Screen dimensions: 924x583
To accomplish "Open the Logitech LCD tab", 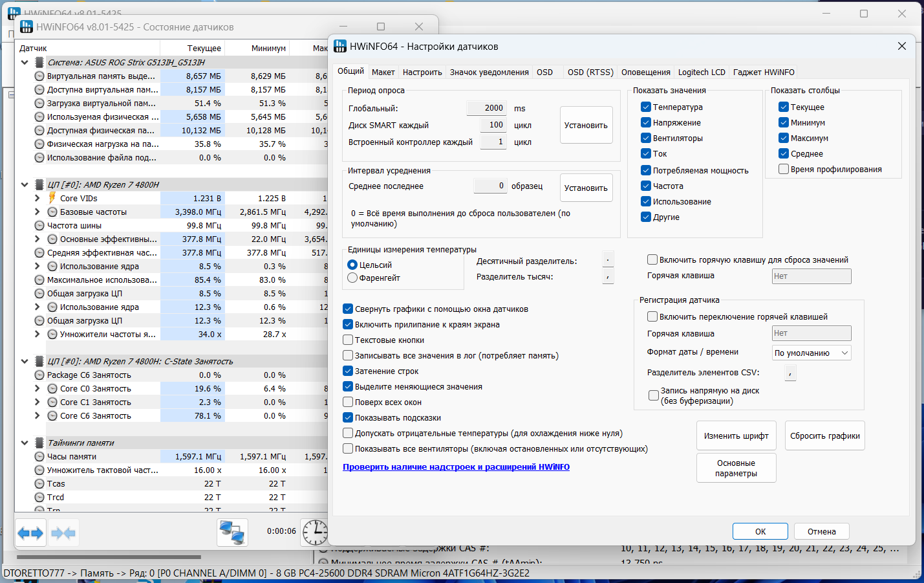I will click(702, 72).
